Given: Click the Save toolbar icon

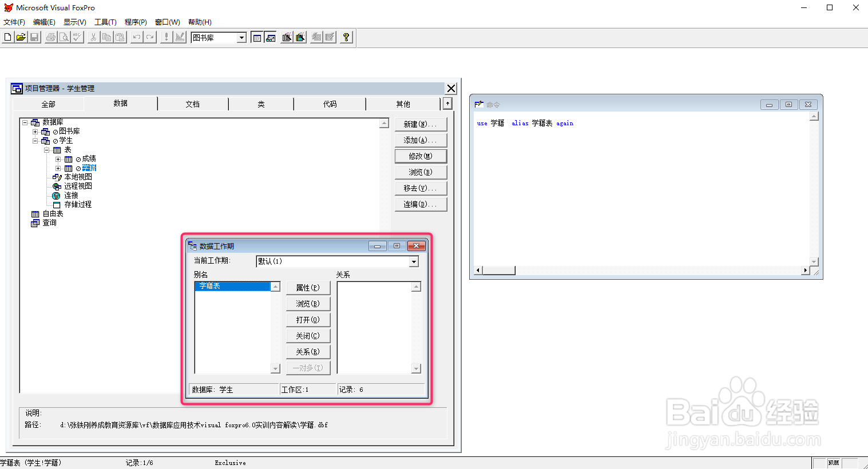Looking at the screenshot, I should (34, 37).
